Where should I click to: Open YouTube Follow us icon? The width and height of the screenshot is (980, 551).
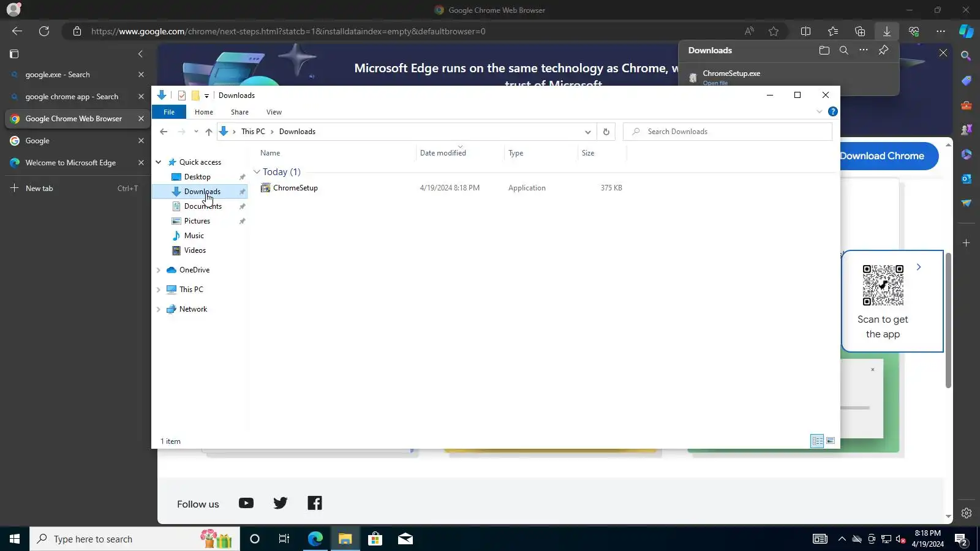[246, 503]
